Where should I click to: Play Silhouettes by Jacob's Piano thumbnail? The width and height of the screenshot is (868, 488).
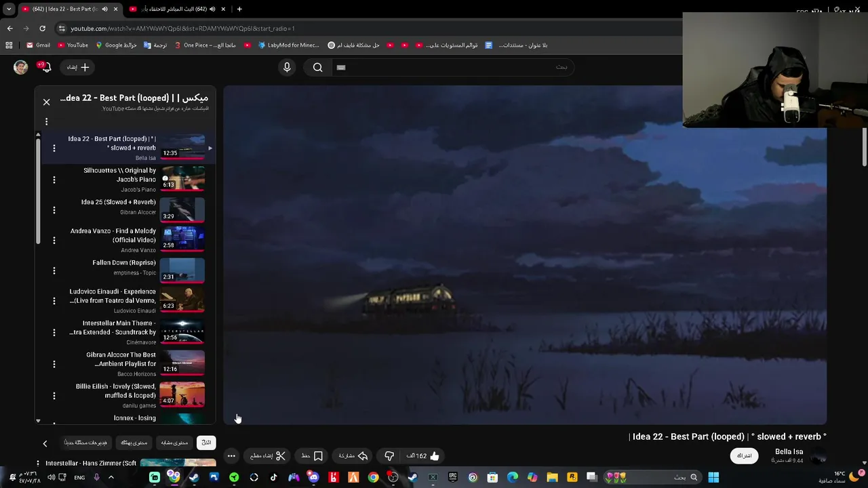pos(182,178)
